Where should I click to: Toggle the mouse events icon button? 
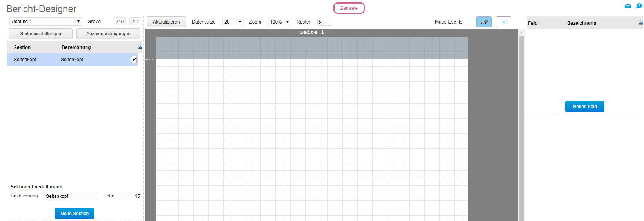coord(484,22)
